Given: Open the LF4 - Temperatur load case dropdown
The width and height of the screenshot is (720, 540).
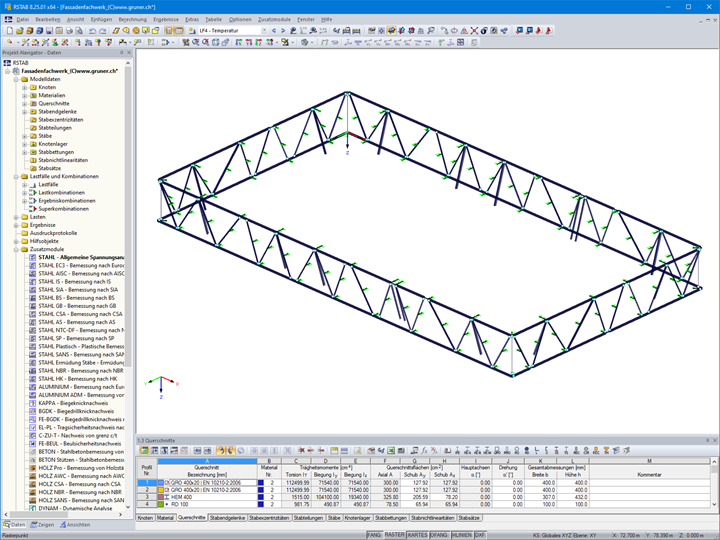Looking at the screenshot, I should point(264,31).
